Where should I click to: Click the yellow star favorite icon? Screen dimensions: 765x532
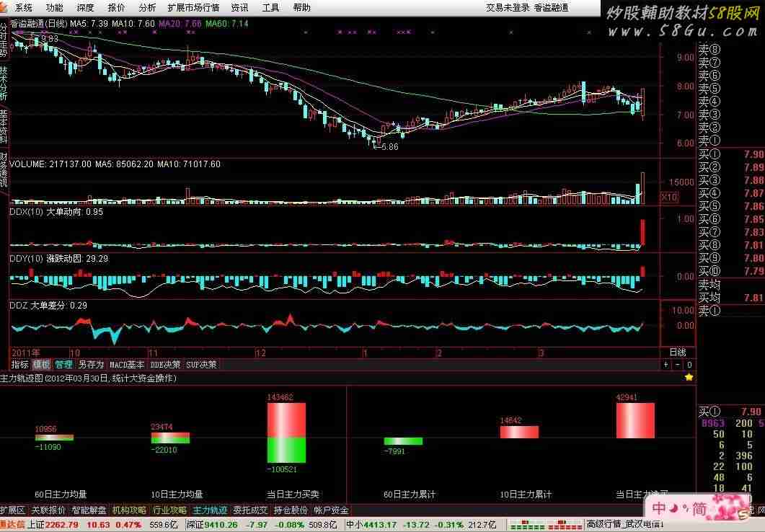click(x=689, y=377)
